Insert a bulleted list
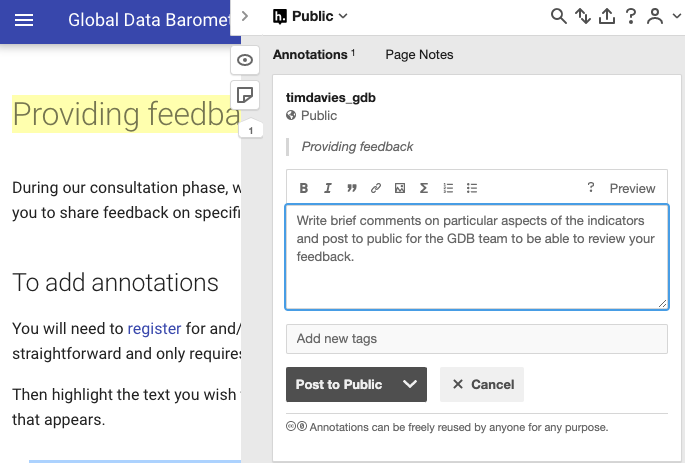The image size is (685, 463). click(x=472, y=188)
